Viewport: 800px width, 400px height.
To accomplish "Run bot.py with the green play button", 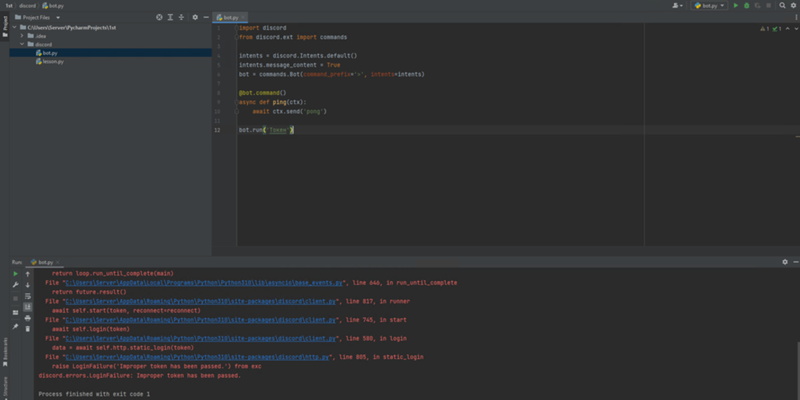I will [x=735, y=5].
